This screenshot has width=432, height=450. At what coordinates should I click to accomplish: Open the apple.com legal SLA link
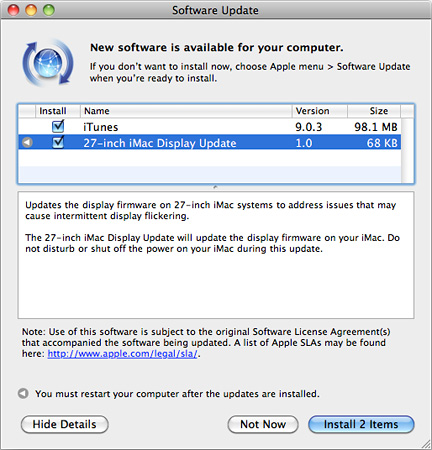[122, 354]
